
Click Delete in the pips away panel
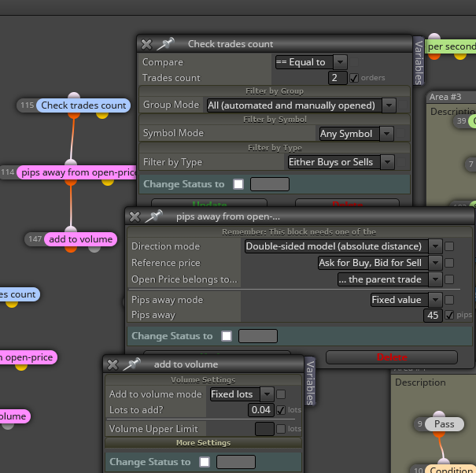pyautogui.click(x=392, y=357)
